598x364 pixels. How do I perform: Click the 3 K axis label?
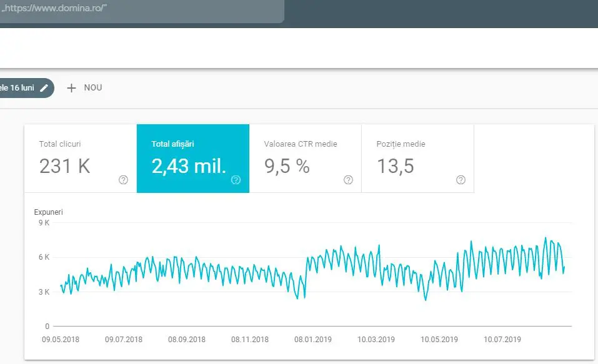pos(44,292)
